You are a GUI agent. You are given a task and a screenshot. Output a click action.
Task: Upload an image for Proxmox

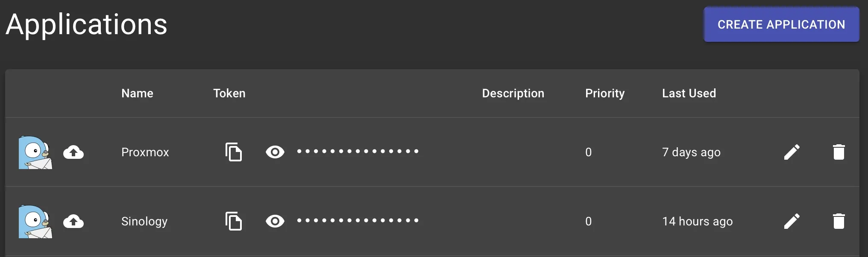point(73,152)
